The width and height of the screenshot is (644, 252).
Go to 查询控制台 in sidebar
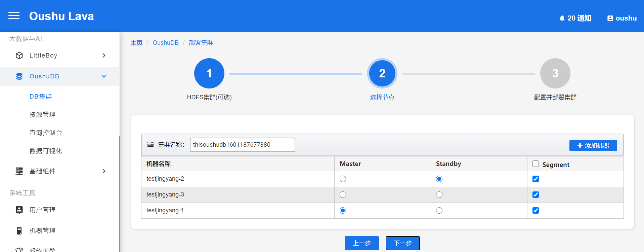46,133
